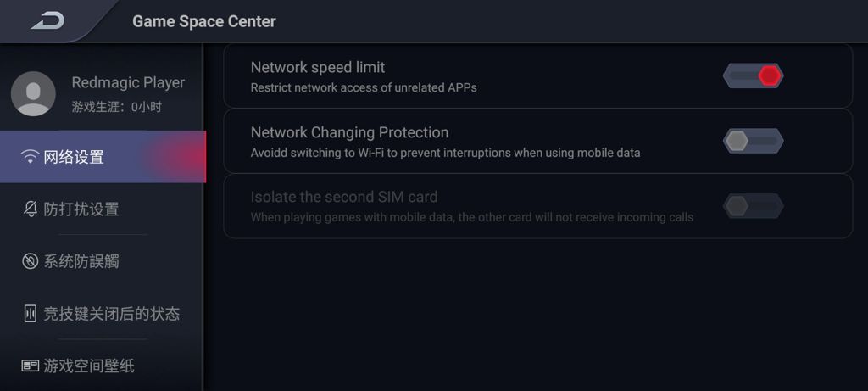
Task: Click the Redmagic Player username
Action: tap(128, 82)
